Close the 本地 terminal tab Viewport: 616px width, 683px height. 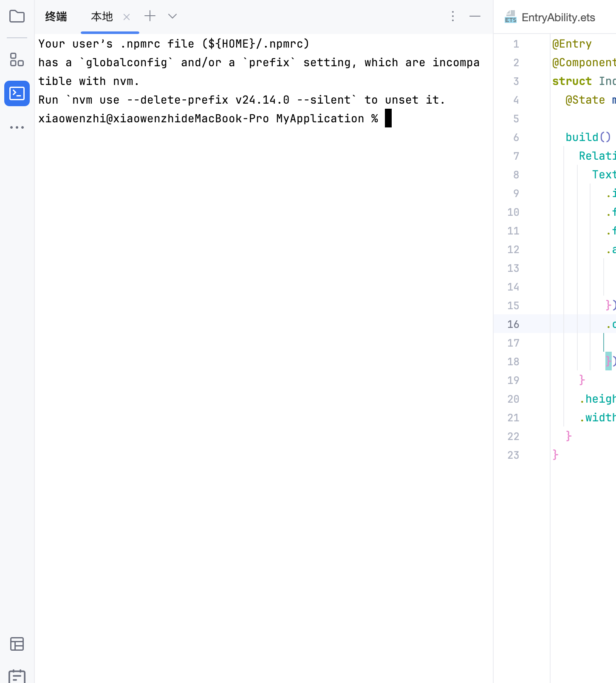[x=127, y=17]
